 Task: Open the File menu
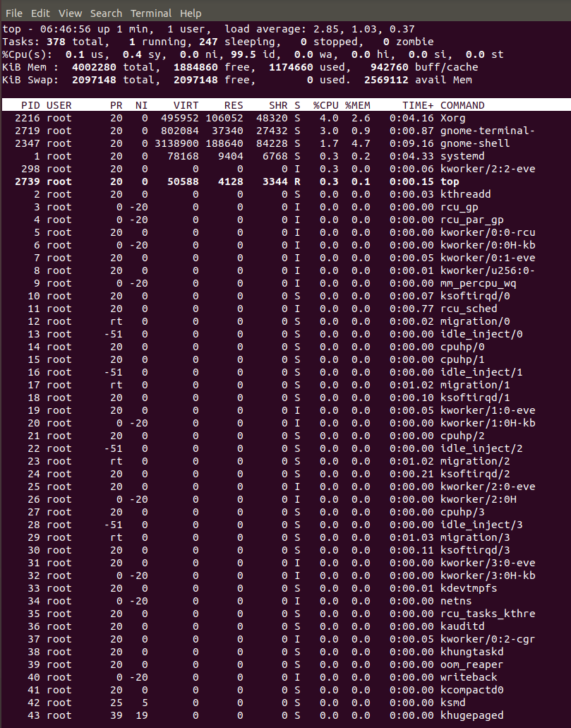(14, 13)
